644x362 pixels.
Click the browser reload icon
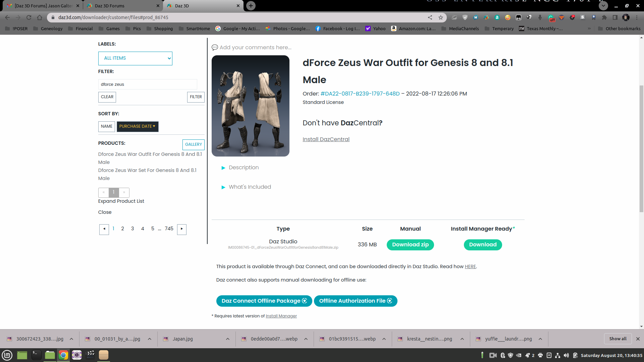[x=29, y=17]
